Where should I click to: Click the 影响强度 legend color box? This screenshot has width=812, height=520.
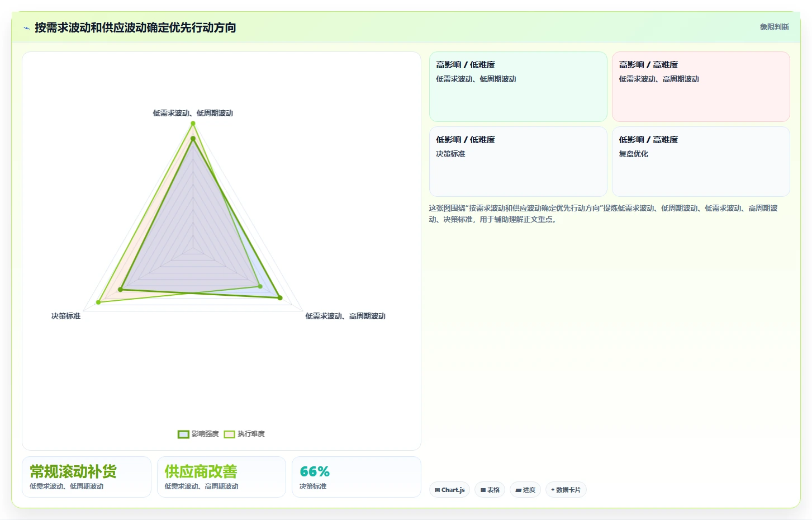183,434
